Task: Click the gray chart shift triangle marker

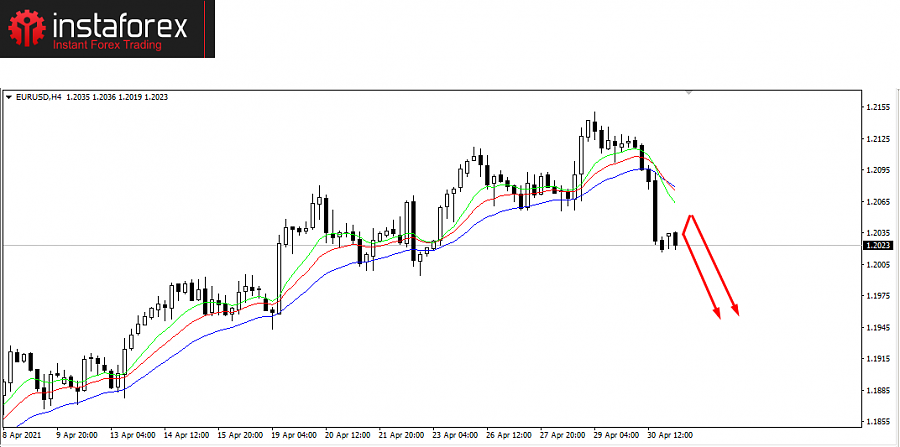Action: [x=688, y=92]
